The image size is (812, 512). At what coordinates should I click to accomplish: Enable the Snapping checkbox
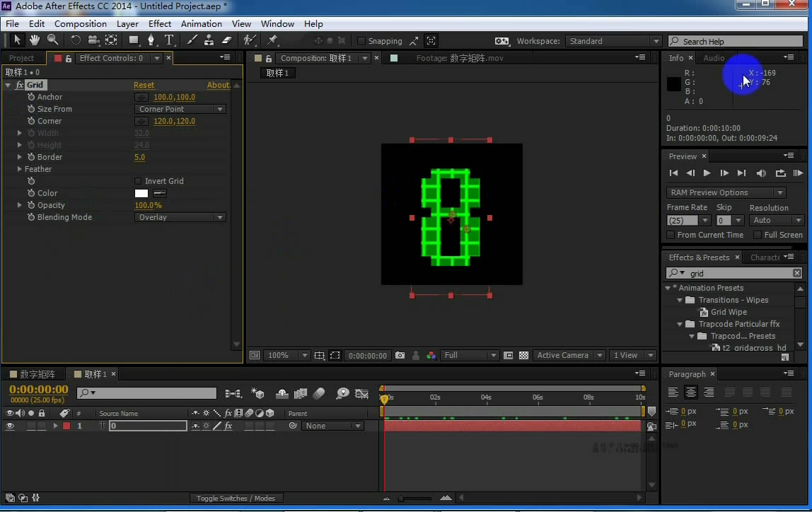(x=361, y=41)
